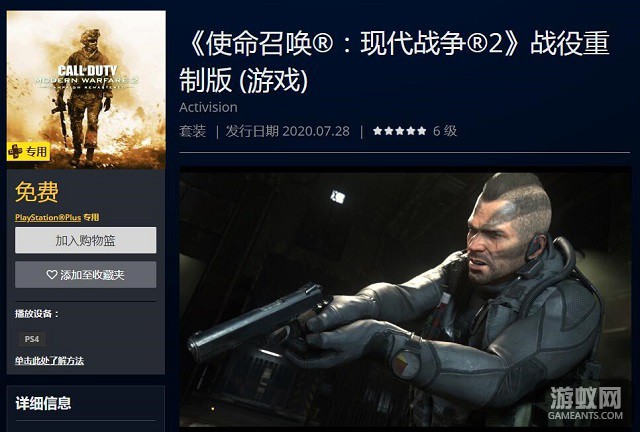640x432 pixels.
Task: Click the yellow 专用 badge text on cover
Action: [36, 152]
